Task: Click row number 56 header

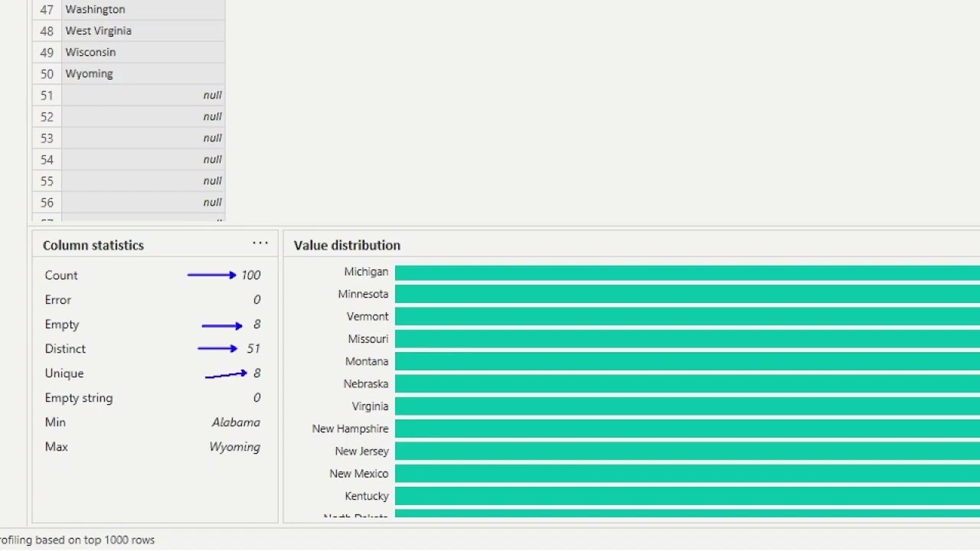Action: (47, 202)
